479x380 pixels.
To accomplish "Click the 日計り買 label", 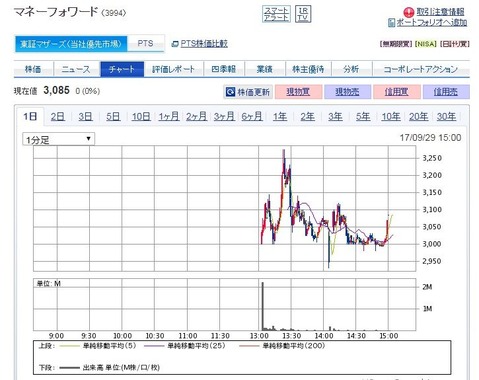I will 455,44.
